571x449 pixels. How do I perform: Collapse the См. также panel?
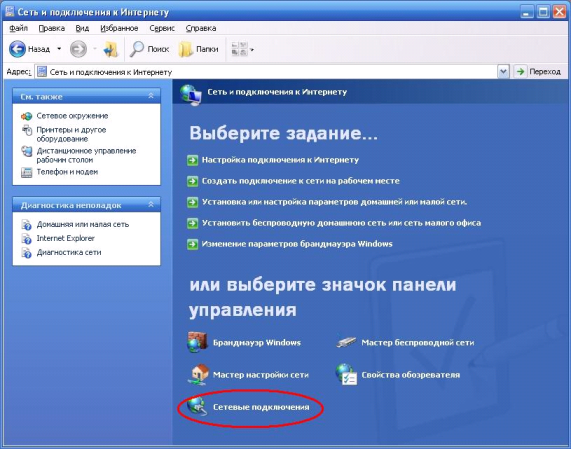point(151,96)
